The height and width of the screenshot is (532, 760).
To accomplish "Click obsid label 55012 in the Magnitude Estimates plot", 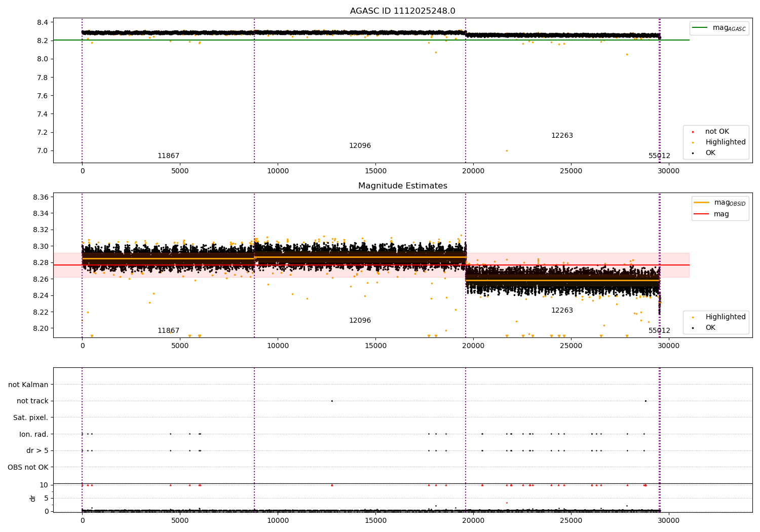I will point(659,331).
